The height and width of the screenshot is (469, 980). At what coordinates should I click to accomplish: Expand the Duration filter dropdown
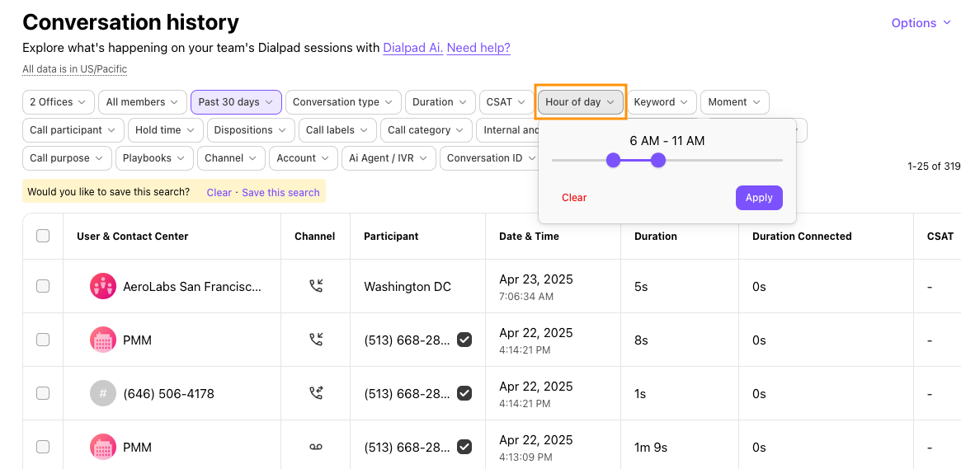tap(440, 101)
